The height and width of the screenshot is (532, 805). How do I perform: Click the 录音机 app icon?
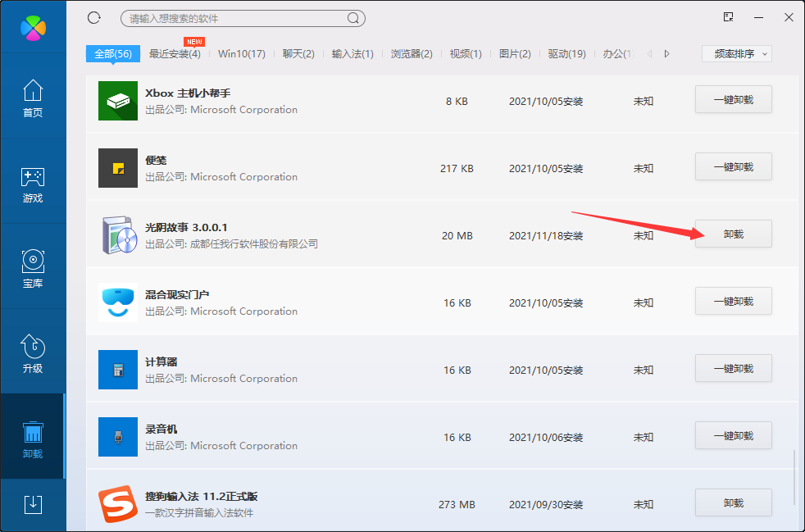(x=118, y=437)
